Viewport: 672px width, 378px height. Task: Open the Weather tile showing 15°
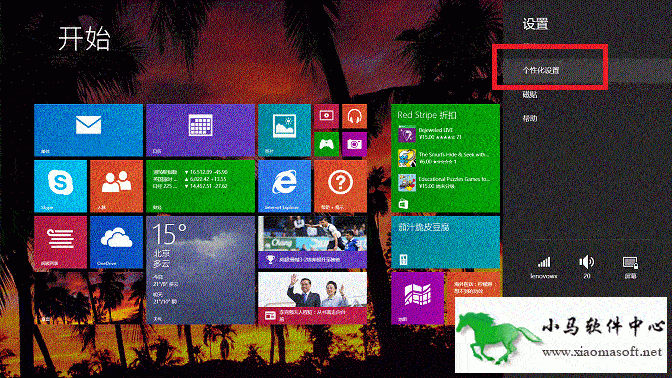point(200,270)
